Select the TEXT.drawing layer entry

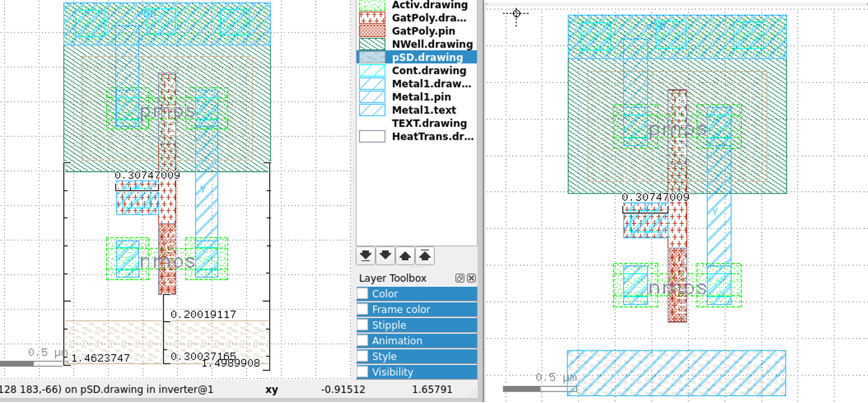coord(429,123)
